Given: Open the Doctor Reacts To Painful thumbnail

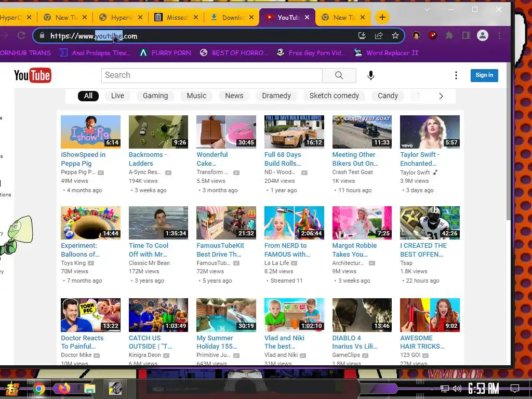Looking at the screenshot, I should pos(90,315).
